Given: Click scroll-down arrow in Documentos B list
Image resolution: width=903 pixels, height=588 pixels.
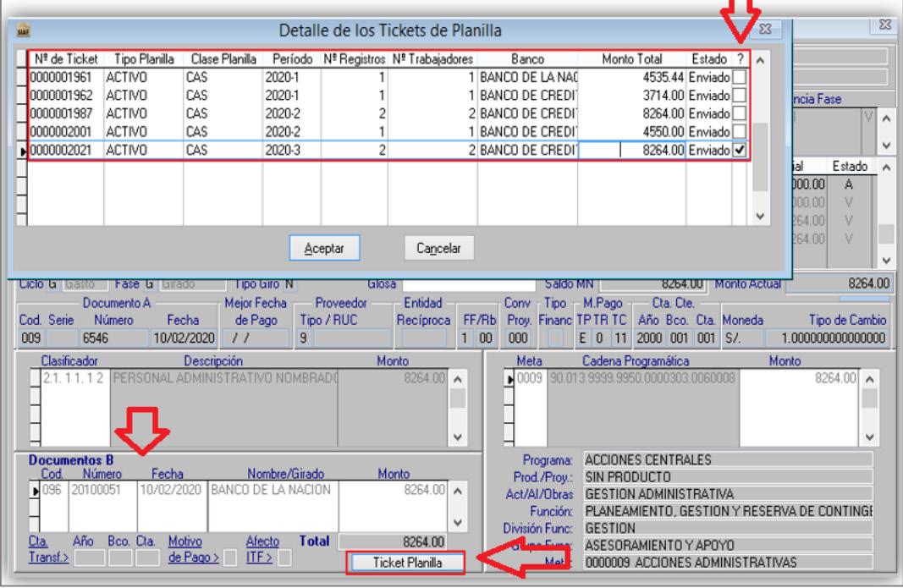Looking at the screenshot, I should click(458, 523).
